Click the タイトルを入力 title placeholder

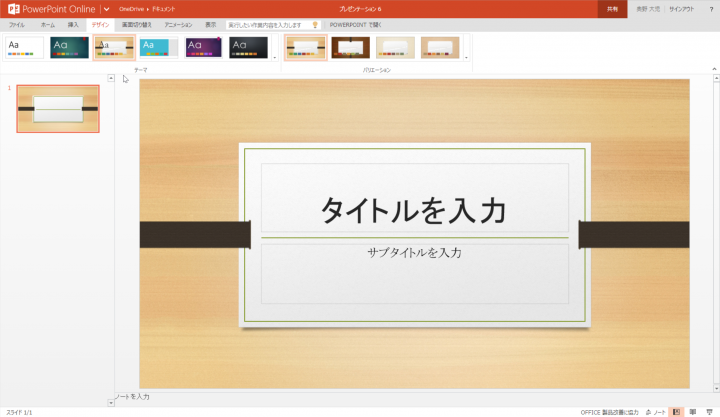(x=415, y=197)
